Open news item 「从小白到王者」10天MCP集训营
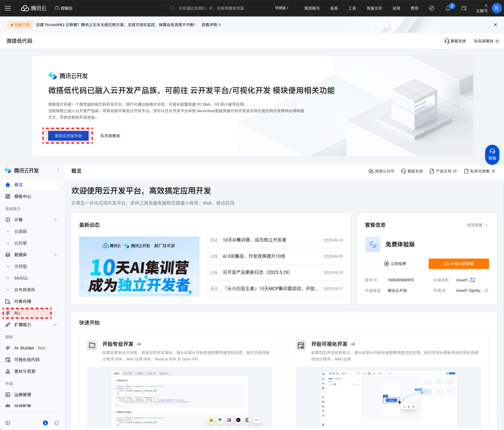504x430 pixels. pos(270,289)
